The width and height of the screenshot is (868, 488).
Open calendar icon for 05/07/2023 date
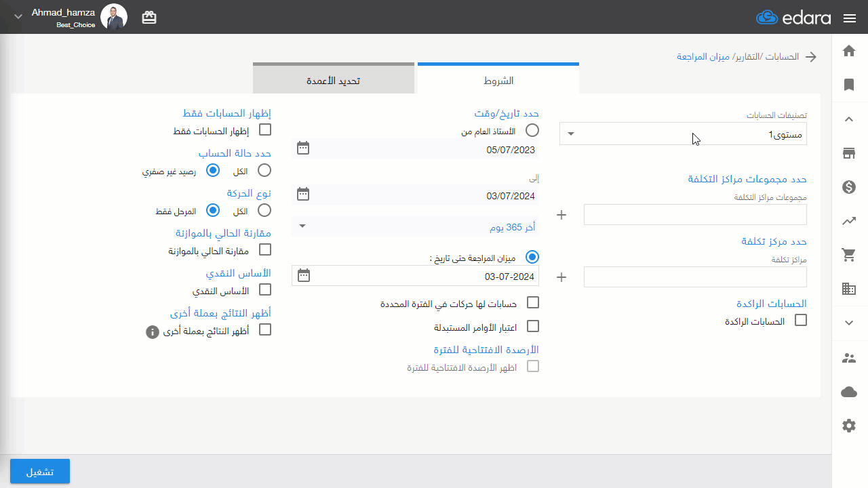pyautogui.click(x=303, y=148)
